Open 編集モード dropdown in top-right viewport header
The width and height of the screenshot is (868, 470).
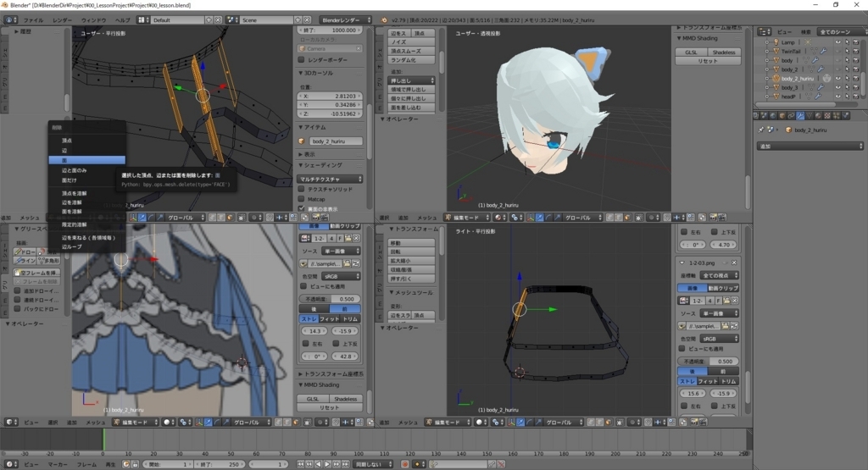click(x=468, y=218)
